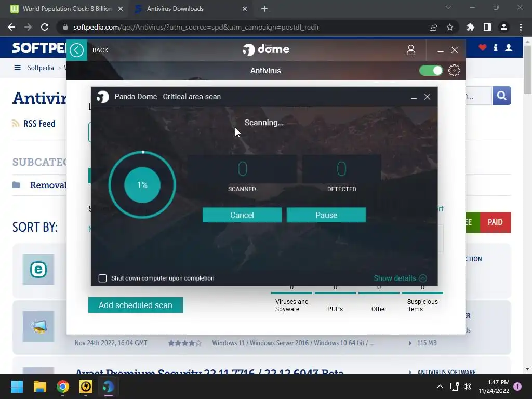Open File Explorer from taskbar
532x399 pixels.
[39, 387]
